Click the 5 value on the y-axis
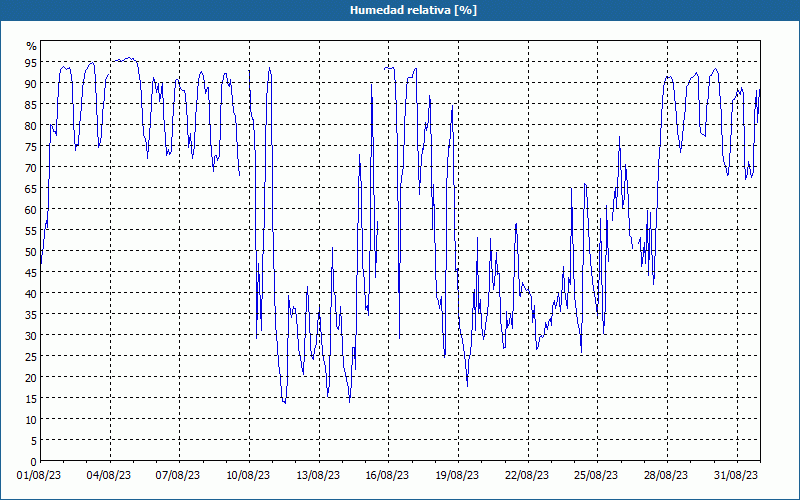The width and height of the screenshot is (800, 500). (34, 440)
